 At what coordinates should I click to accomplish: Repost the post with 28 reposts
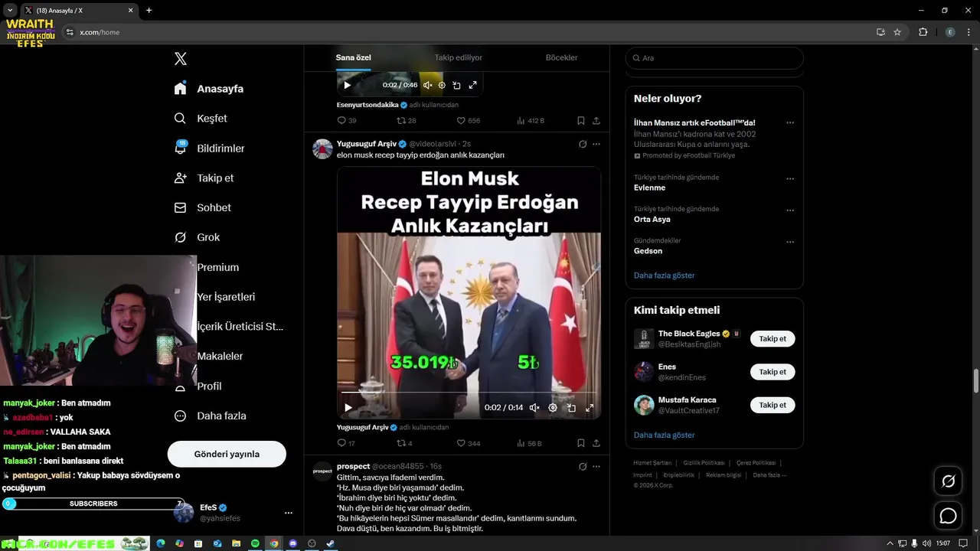pyautogui.click(x=406, y=121)
